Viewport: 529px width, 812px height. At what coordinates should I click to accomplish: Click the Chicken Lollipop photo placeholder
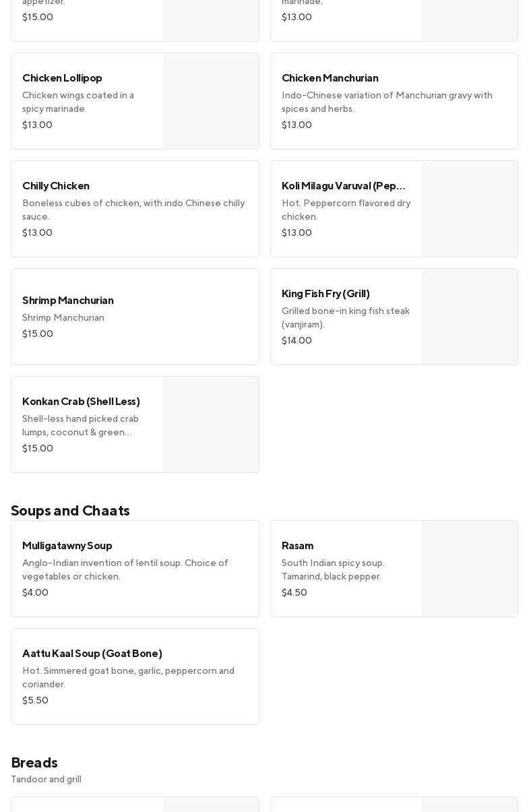(211, 101)
